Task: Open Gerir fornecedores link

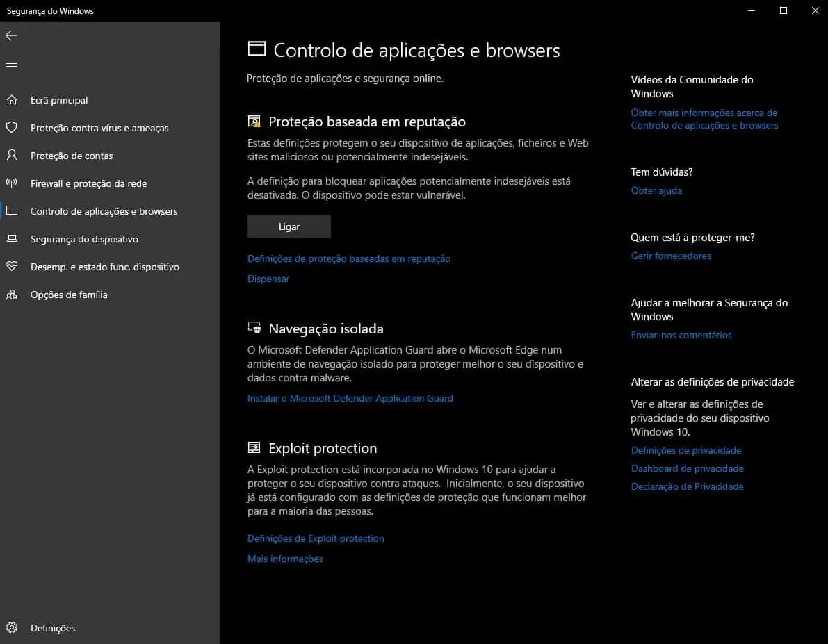Action: [671, 256]
